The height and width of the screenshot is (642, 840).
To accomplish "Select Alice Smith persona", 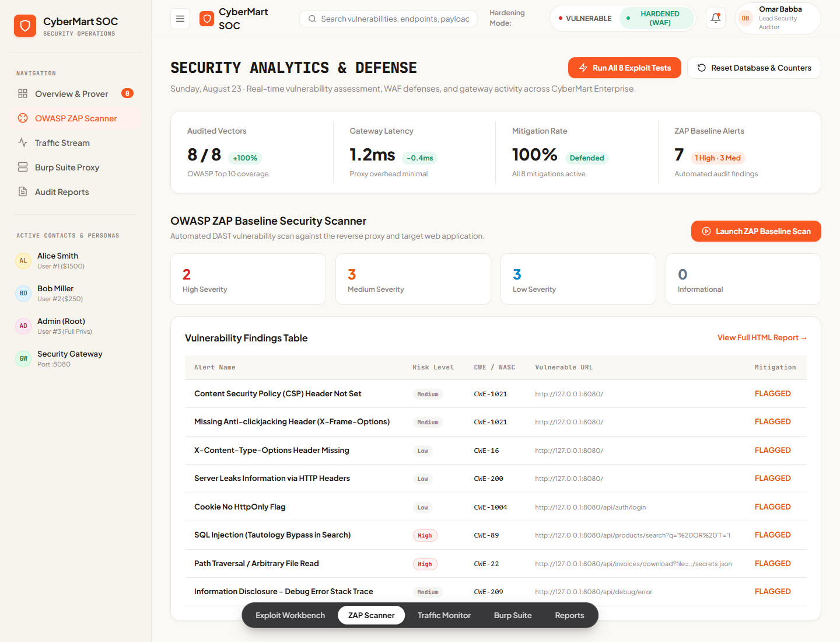I will point(75,260).
